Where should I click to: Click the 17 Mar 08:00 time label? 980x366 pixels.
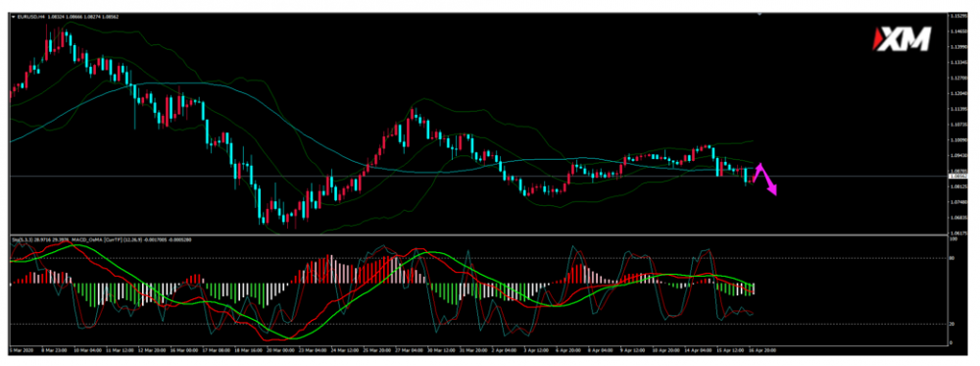click(217, 350)
